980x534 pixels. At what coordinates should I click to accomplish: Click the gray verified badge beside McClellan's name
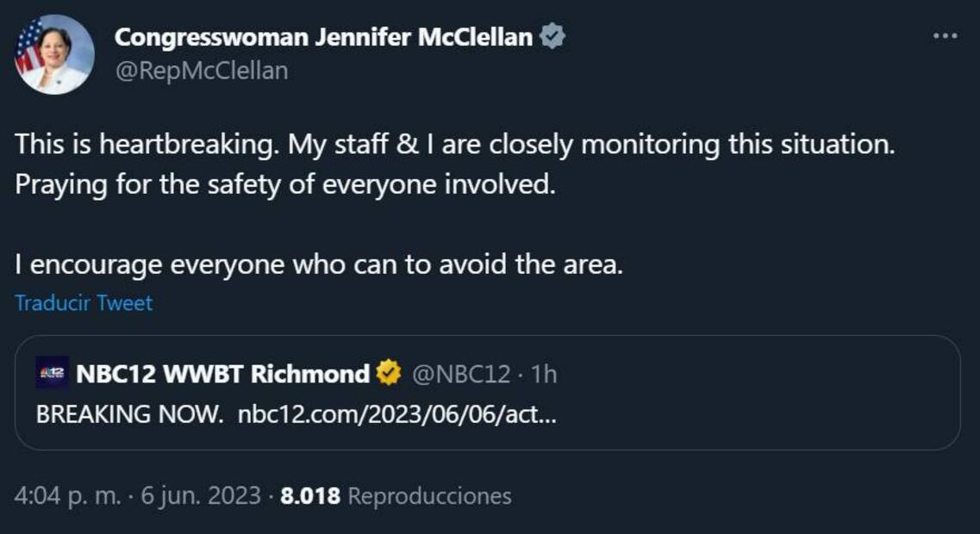[552, 37]
